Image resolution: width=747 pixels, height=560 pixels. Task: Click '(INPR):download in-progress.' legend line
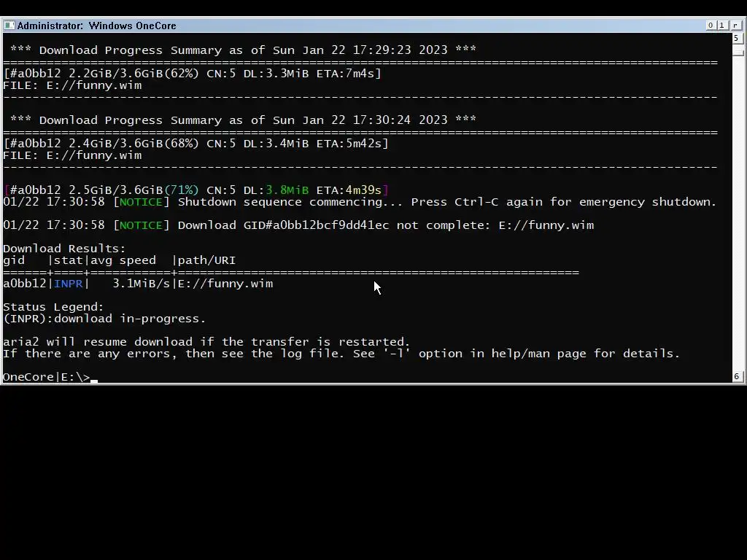104,319
